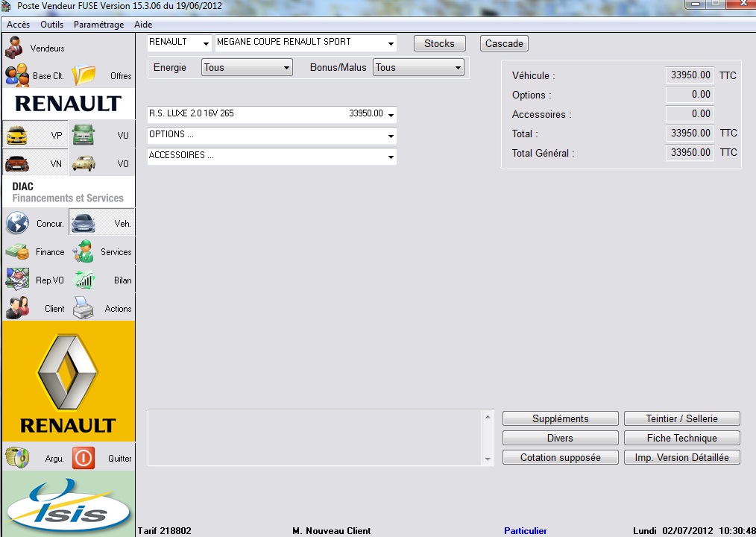Screen dimensions: 756x537
Task: Open the Concur. globe icon
Action: tap(17, 223)
